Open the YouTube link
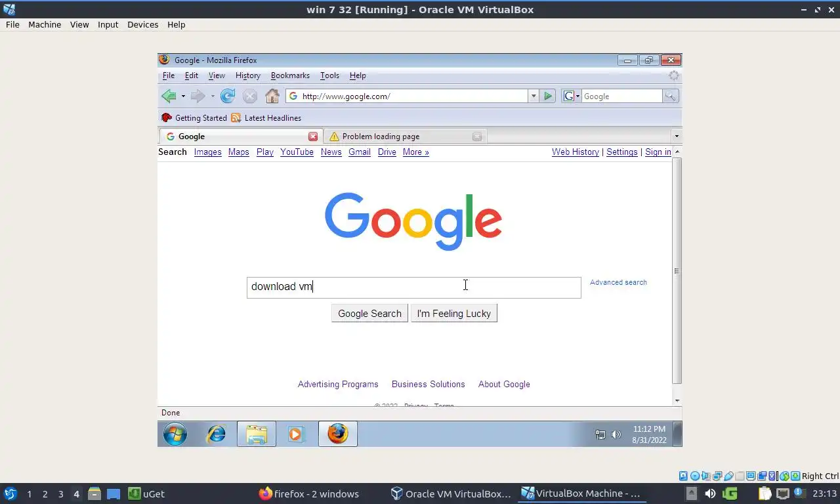 pos(297,152)
